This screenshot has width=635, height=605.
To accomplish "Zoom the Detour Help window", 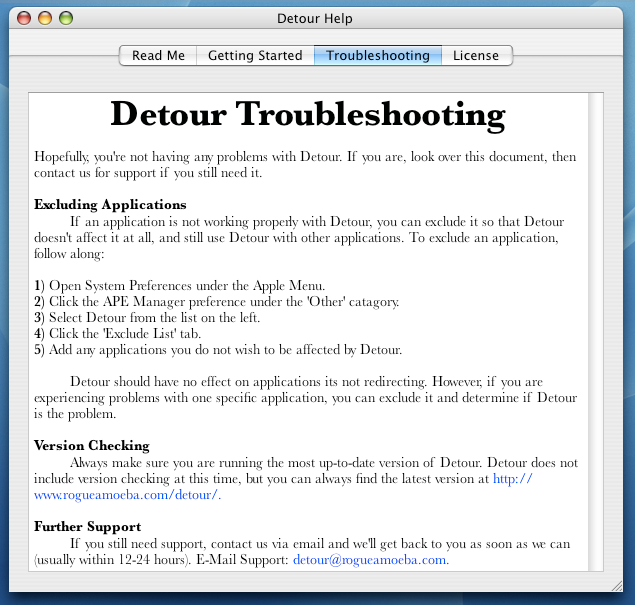I will (66, 18).
